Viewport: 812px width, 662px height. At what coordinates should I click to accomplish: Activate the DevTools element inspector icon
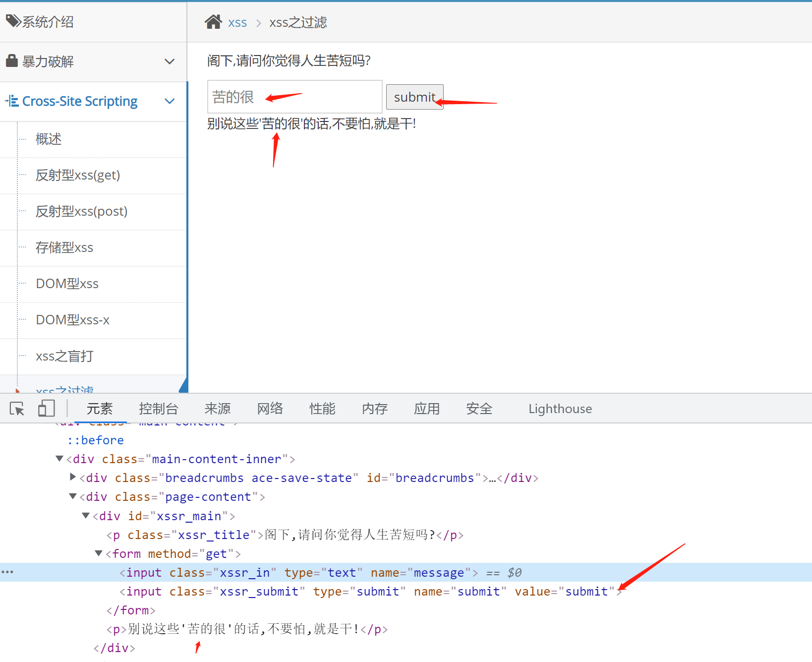pyautogui.click(x=17, y=409)
